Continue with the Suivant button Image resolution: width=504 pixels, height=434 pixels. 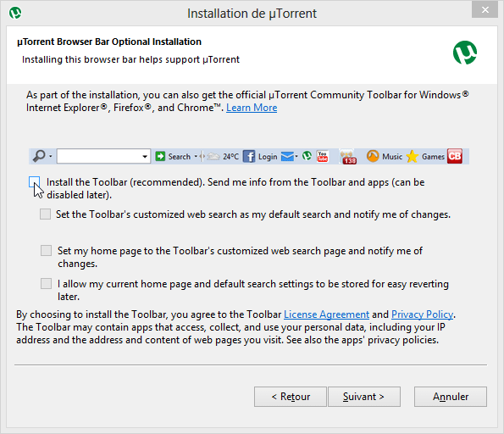click(364, 397)
